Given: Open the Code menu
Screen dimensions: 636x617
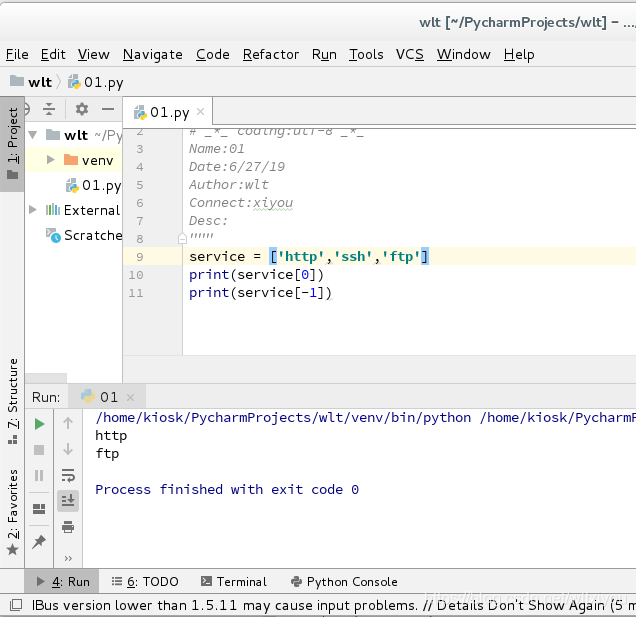Looking at the screenshot, I should pos(213,54).
